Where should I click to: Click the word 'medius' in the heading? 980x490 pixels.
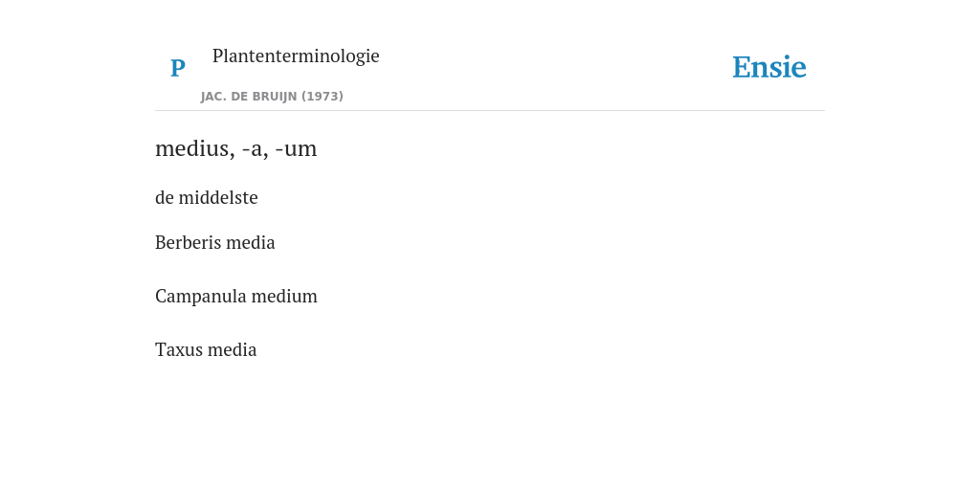[x=195, y=148]
